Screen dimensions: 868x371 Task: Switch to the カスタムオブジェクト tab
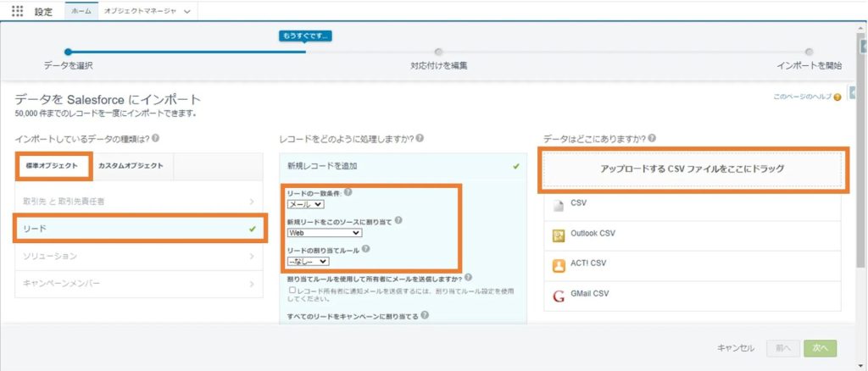click(131, 165)
